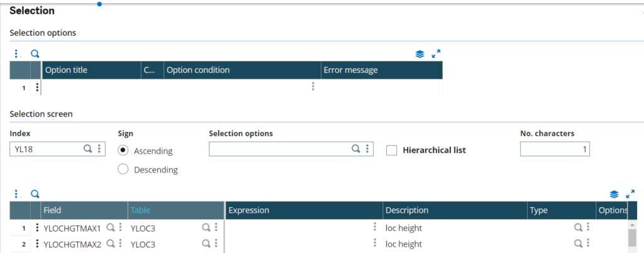
Task: Open three-dot menu beside Selection options field
Action: 367,149
